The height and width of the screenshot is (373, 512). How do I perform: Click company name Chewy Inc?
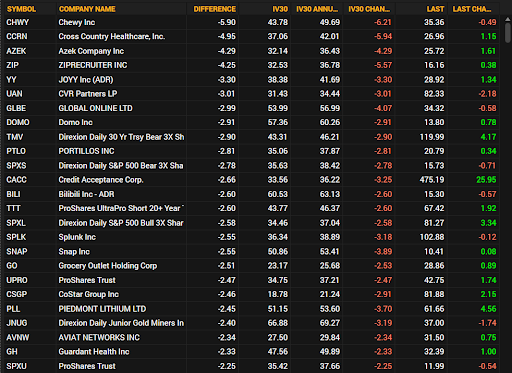tap(77, 22)
